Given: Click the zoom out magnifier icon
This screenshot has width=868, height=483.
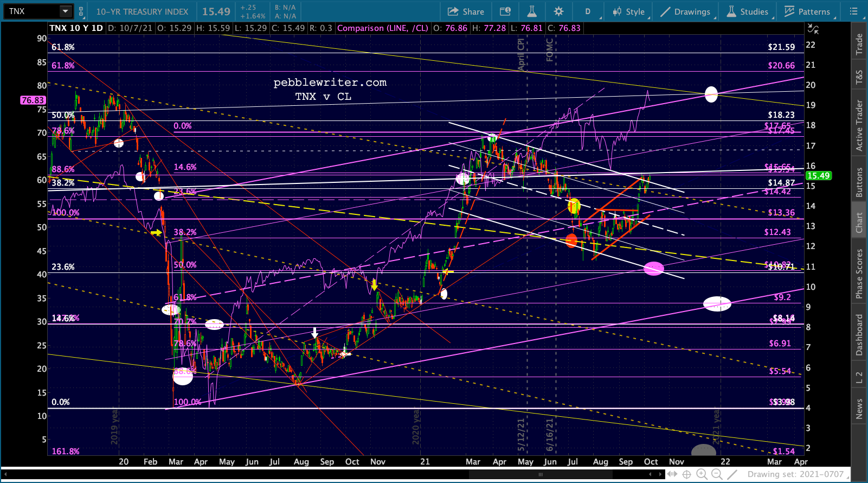Looking at the screenshot, I should coord(717,474).
